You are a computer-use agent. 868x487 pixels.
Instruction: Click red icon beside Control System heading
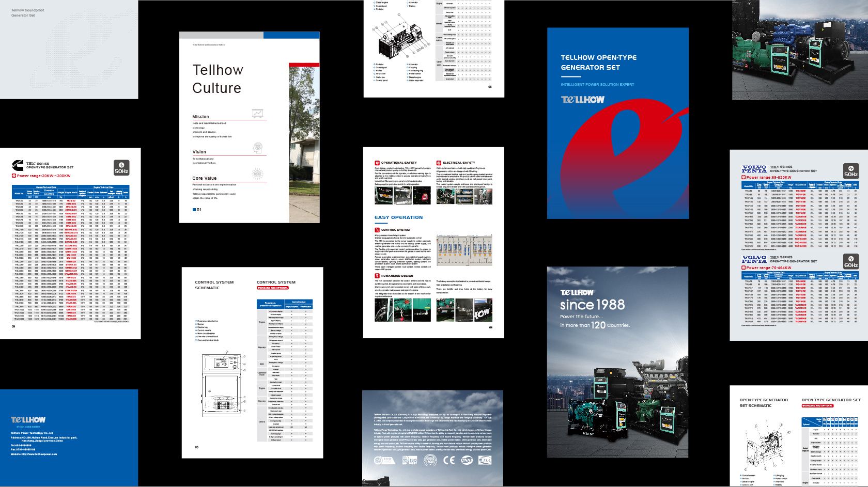tap(377, 230)
